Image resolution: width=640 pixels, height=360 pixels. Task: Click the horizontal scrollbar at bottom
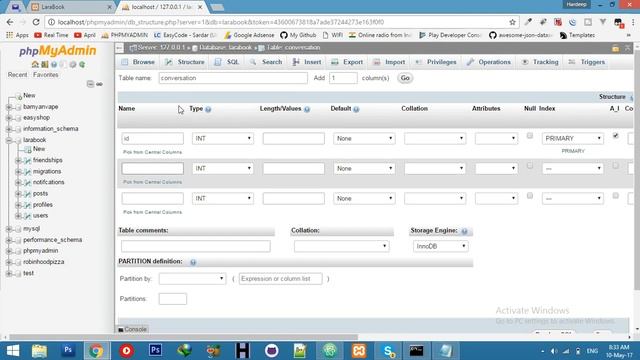pyautogui.click(x=184, y=337)
